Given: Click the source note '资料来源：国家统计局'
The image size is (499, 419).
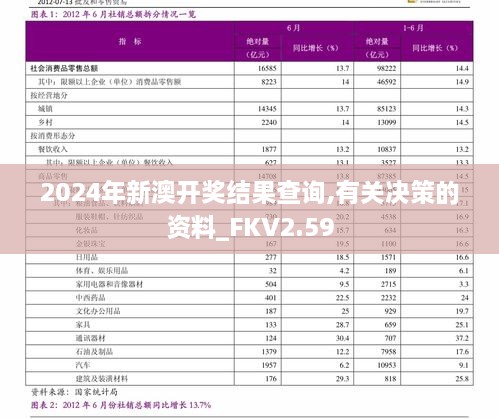Looking at the screenshot, I should pyautogui.click(x=74, y=392).
